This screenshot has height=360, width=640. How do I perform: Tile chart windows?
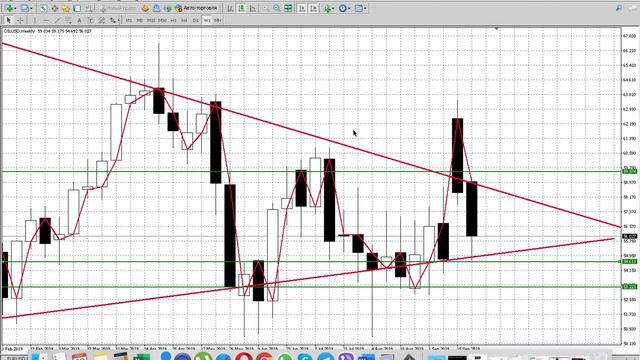pyautogui.click(x=288, y=8)
